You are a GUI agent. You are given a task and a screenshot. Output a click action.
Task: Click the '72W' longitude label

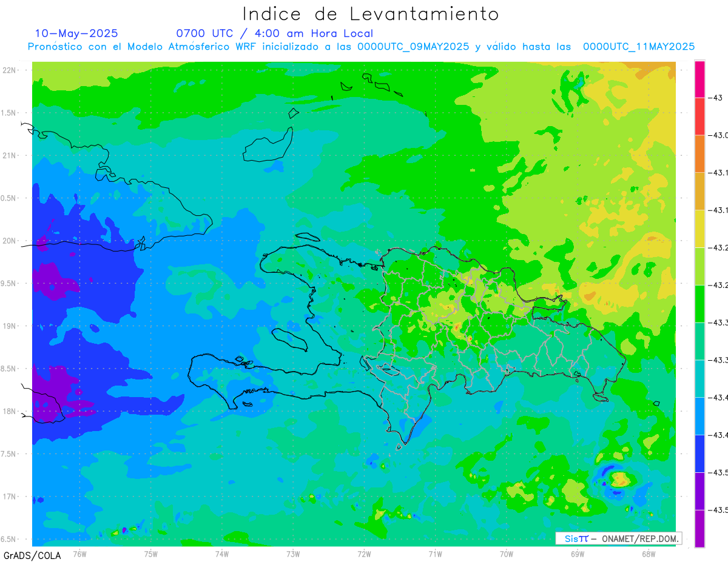click(x=364, y=554)
